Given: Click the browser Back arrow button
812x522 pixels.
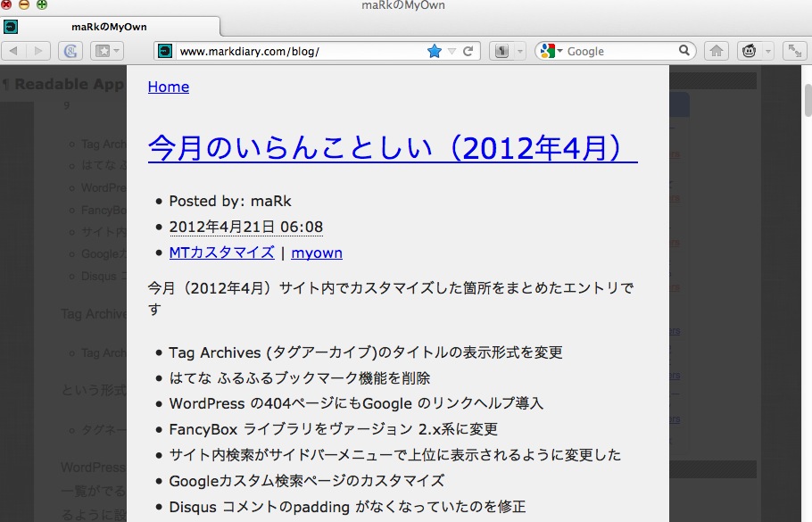Looking at the screenshot, I should tap(15, 51).
